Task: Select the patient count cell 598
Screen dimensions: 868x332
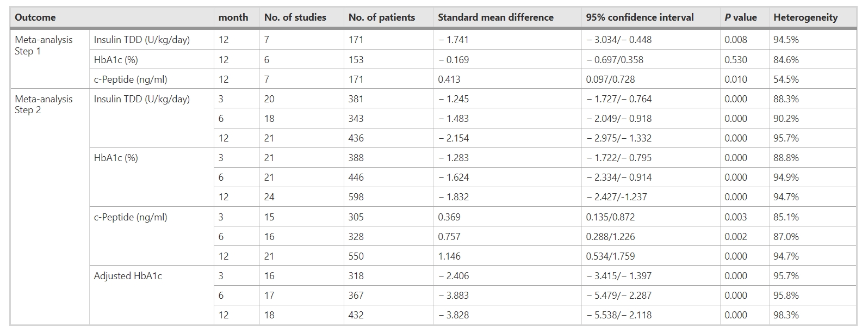Action: (356, 197)
